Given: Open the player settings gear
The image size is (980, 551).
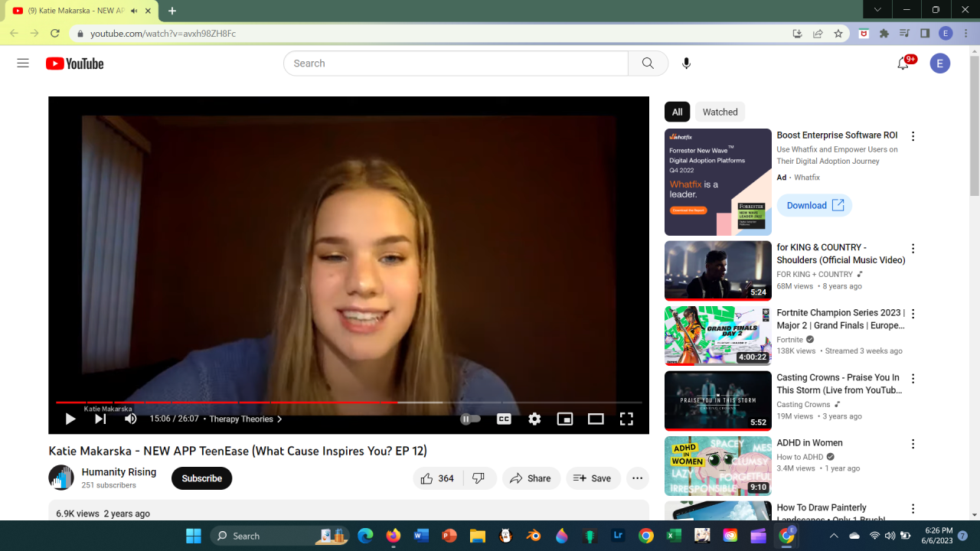Looking at the screenshot, I should 534,419.
